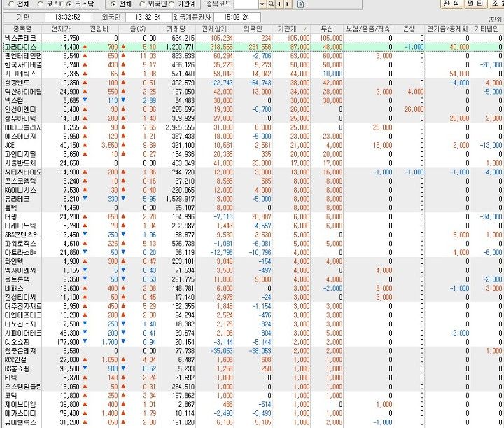Click the next stock right arrow
This screenshot has height=428, width=504.
click(288, 4)
